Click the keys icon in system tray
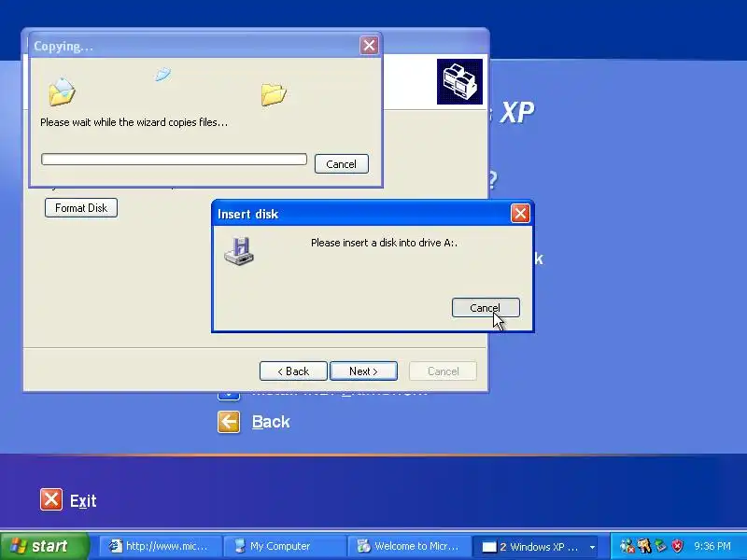This screenshot has width=747, height=560. tap(644, 546)
